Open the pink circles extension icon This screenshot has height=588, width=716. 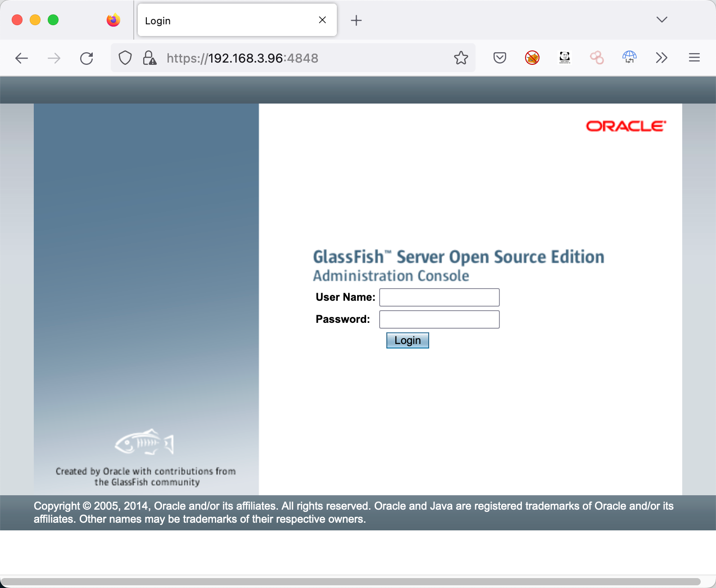point(597,58)
